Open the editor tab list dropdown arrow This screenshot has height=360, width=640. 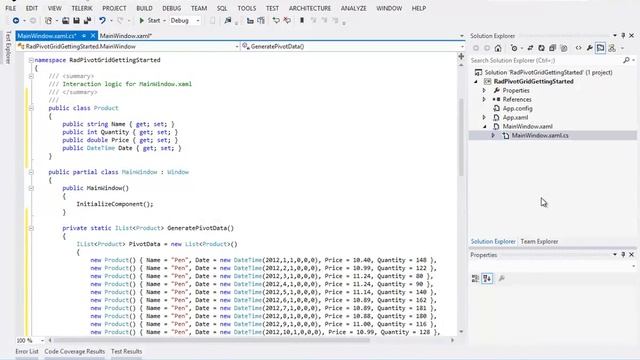(x=462, y=36)
